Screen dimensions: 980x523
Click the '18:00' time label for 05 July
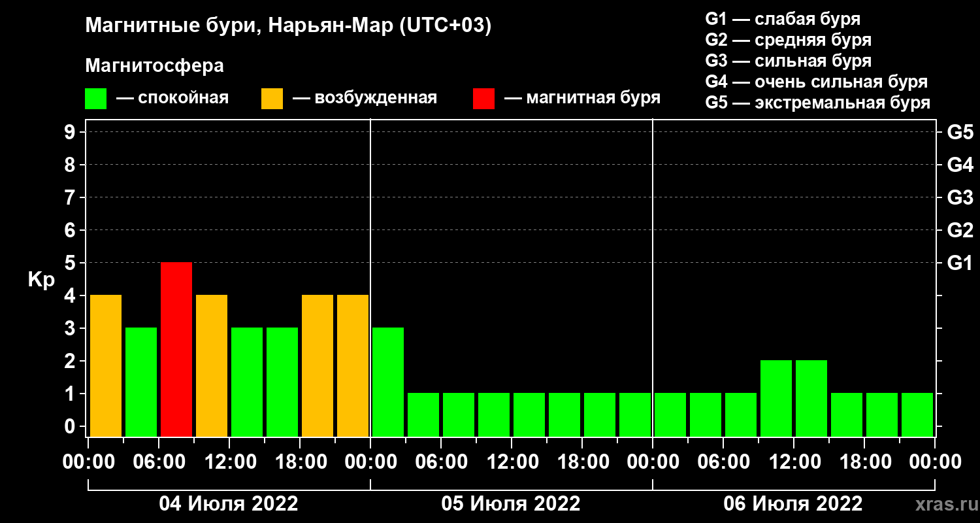[582, 462]
